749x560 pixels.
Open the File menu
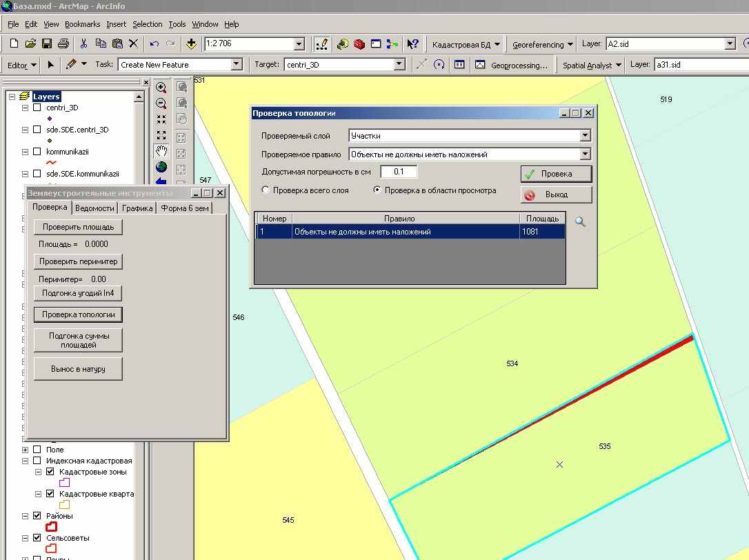13,24
